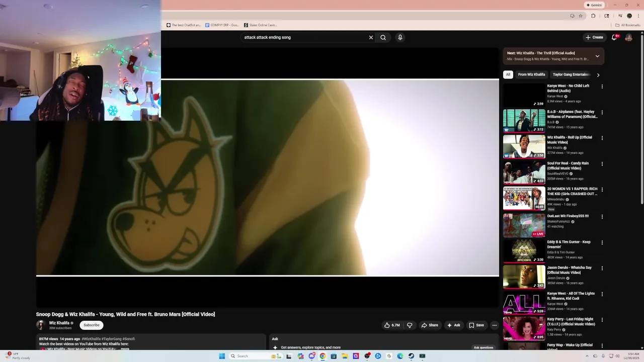The height and width of the screenshot is (362, 644).
Task: Open options for 20 WOMEN VS 1 RAPPER
Action: click(602, 190)
